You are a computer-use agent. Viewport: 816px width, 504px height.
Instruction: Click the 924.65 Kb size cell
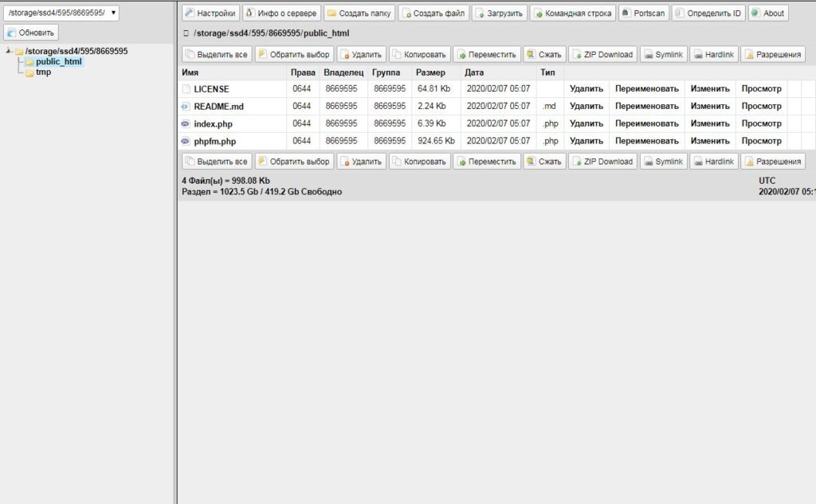(436, 141)
